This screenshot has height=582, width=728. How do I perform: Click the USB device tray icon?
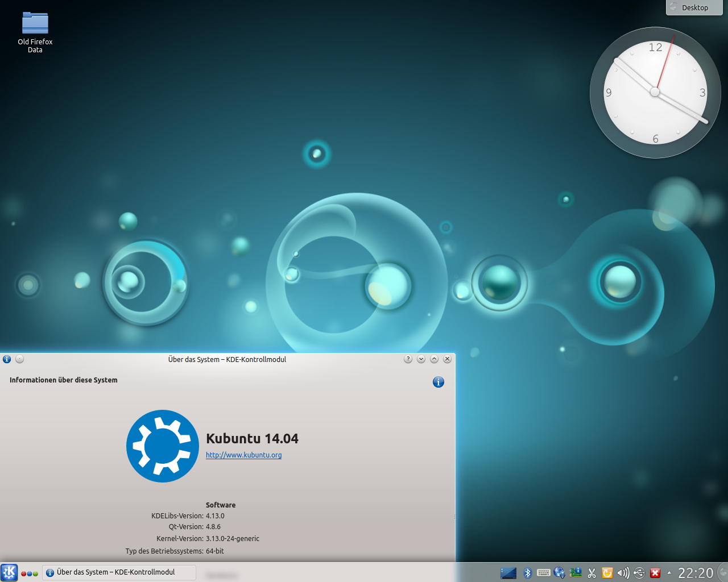pos(639,573)
